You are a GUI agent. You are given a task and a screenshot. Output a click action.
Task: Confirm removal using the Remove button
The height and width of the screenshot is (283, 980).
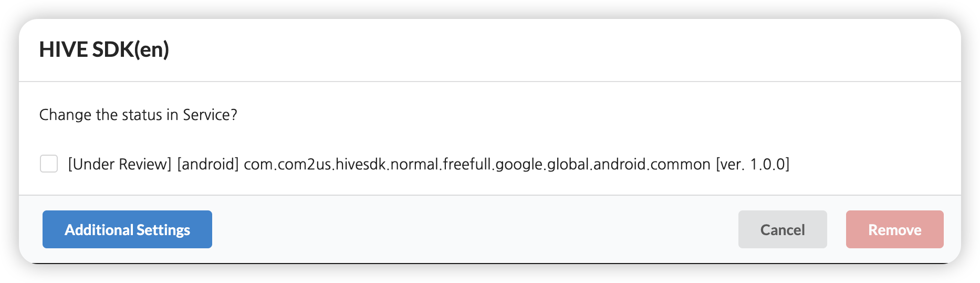tap(894, 229)
